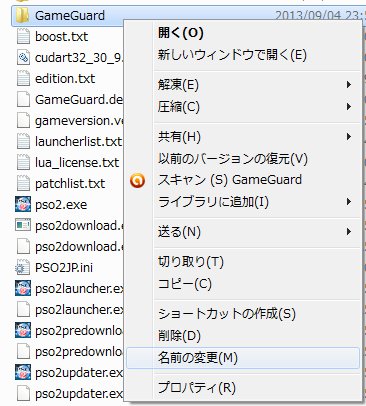Viewport: 366px width, 406px height.
Task: Click the lua_license.txt document icon
Action: point(23,162)
